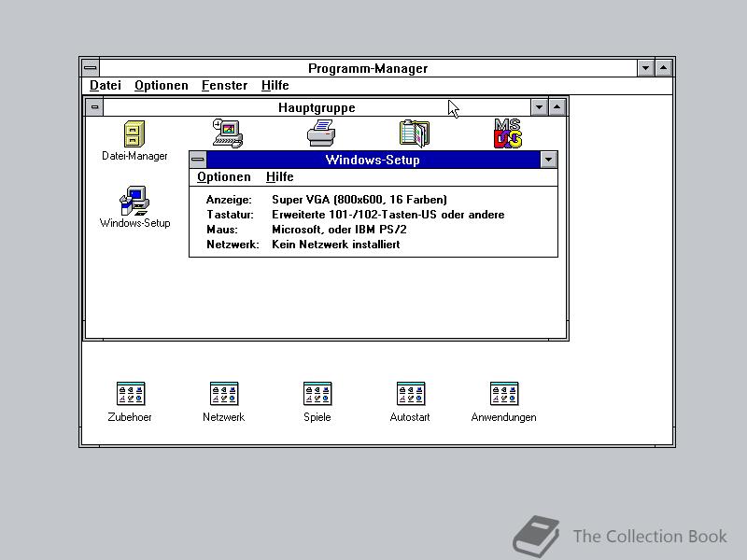
Task: Click the 'Tastatur:' label
Action: (x=230, y=215)
